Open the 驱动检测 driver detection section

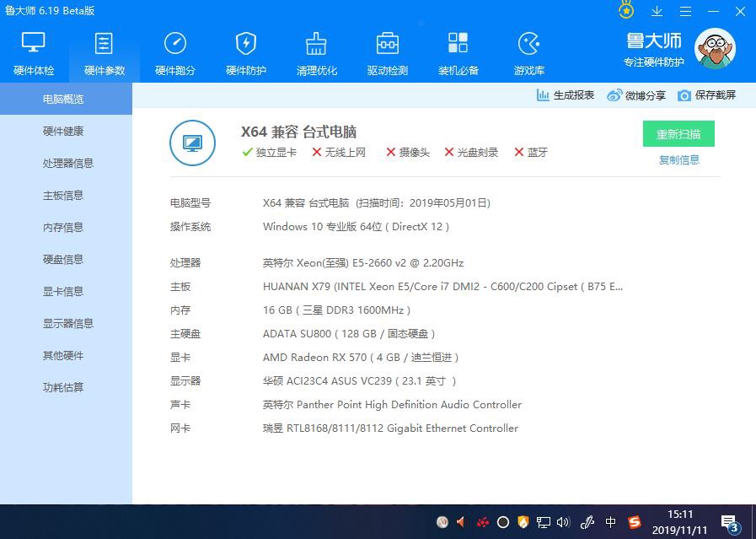point(388,54)
